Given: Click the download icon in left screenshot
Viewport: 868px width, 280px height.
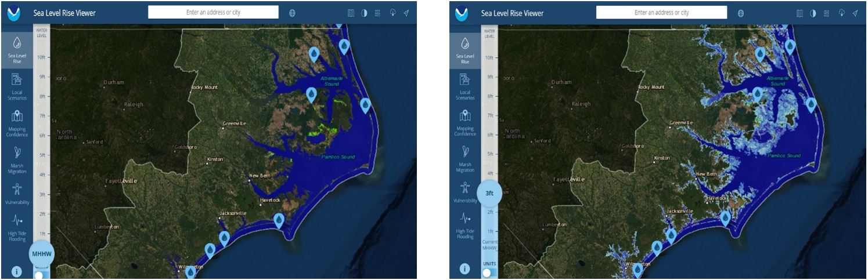Looking at the screenshot, I should pos(392,13).
